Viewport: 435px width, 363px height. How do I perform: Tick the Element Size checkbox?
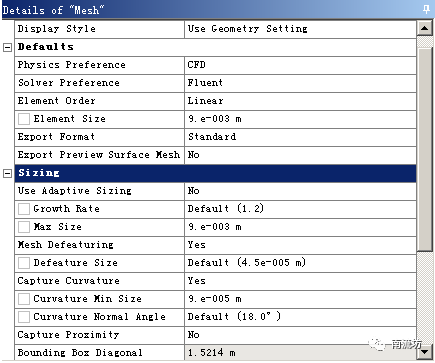24,119
